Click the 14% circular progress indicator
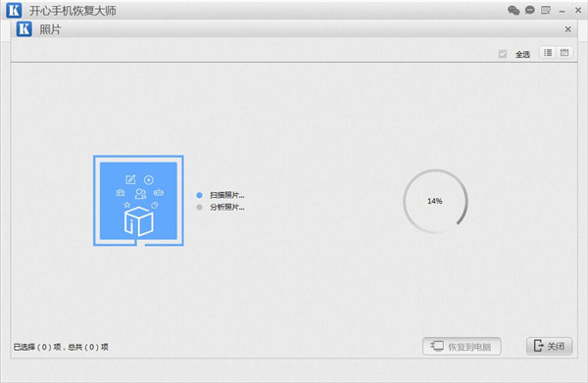This screenshot has height=383, width=588. [x=435, y=201]
